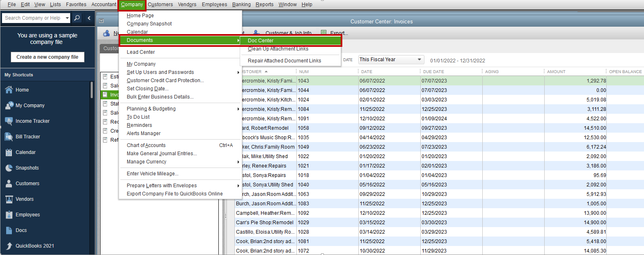Open Home from the shortcuts sidebar
Viewport: 644px width, 255px height.
click(22, 90)
